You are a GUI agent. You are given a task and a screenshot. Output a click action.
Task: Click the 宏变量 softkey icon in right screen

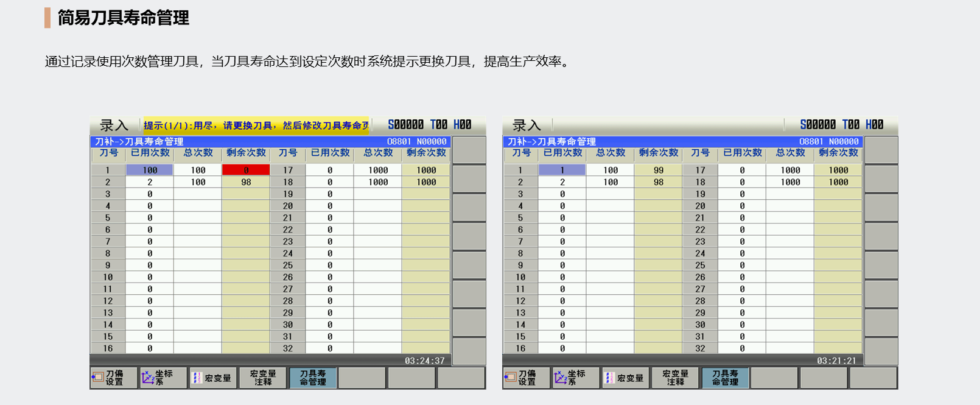coord(609,378)
